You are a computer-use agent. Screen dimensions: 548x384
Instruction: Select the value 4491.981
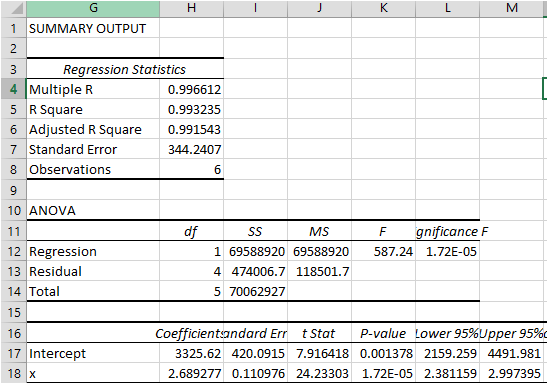point(512,353)
